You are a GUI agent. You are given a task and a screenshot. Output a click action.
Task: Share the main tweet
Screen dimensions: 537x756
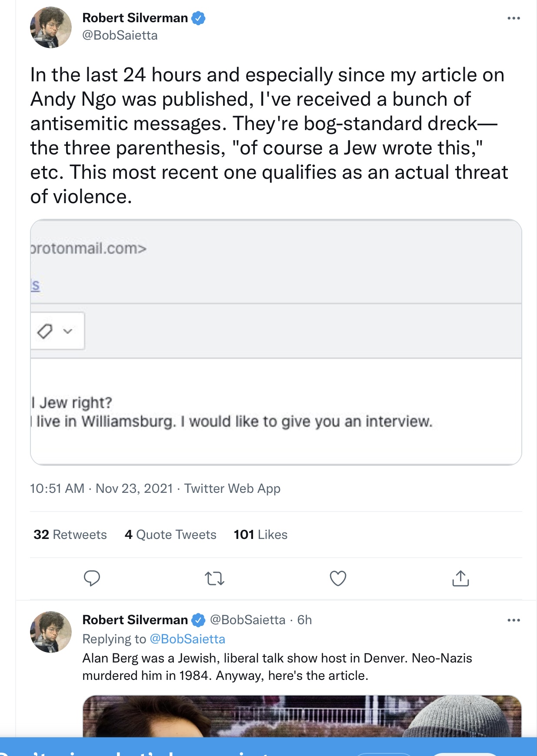coord(460,579)
